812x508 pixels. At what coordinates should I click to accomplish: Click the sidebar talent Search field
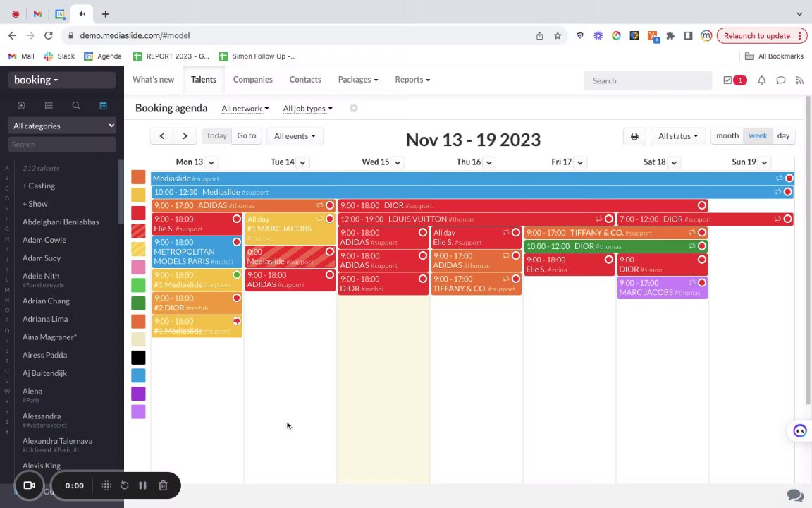[x=61, y=145]
